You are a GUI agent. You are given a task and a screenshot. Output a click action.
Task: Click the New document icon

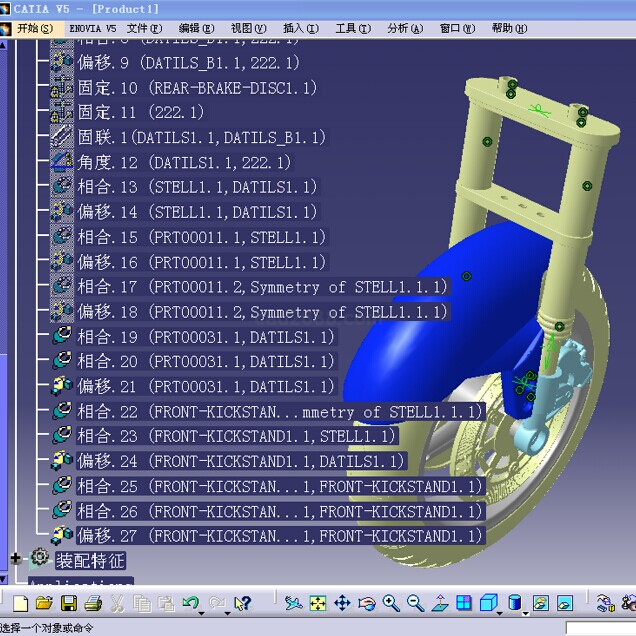[20, 603]
